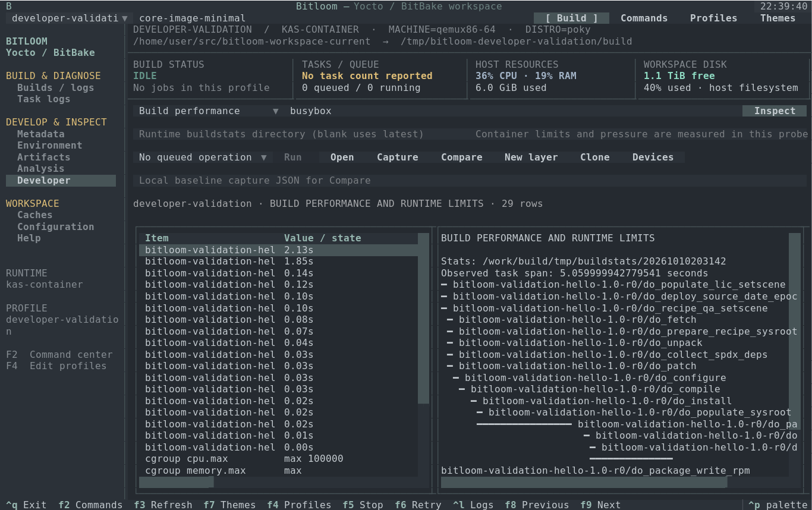Click the Value / state column header
This screenshot has height=510, width=812.
pos(322,238)
